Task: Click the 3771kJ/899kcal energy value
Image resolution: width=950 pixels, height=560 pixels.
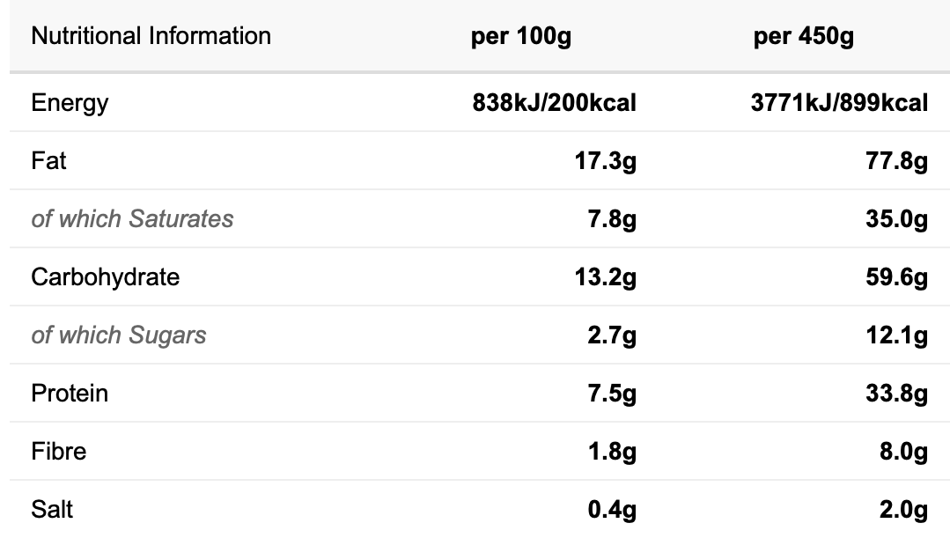Action: 839,102
